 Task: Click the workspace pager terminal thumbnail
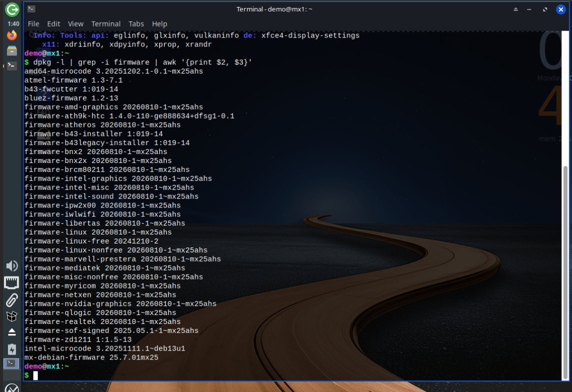pyautogui.click(x=11, y=363)
